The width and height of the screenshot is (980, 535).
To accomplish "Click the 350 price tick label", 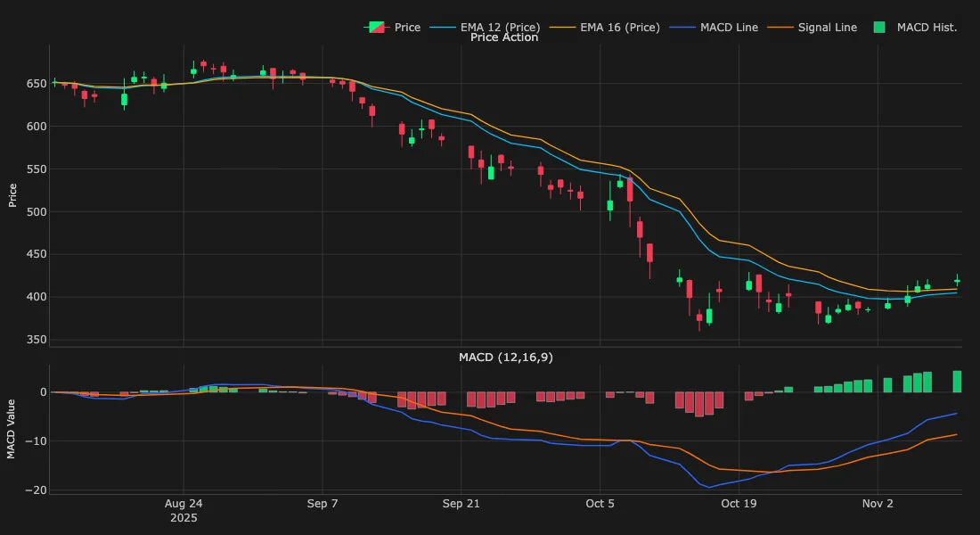I will pos(37,340).
